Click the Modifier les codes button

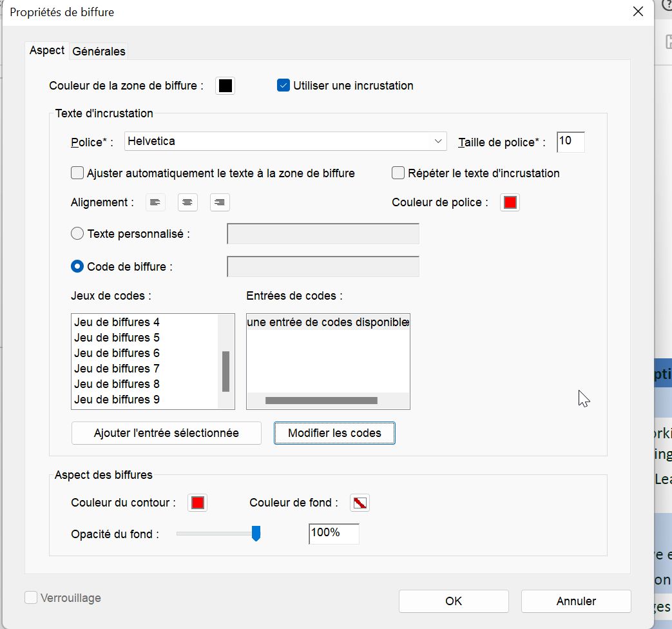334,433
